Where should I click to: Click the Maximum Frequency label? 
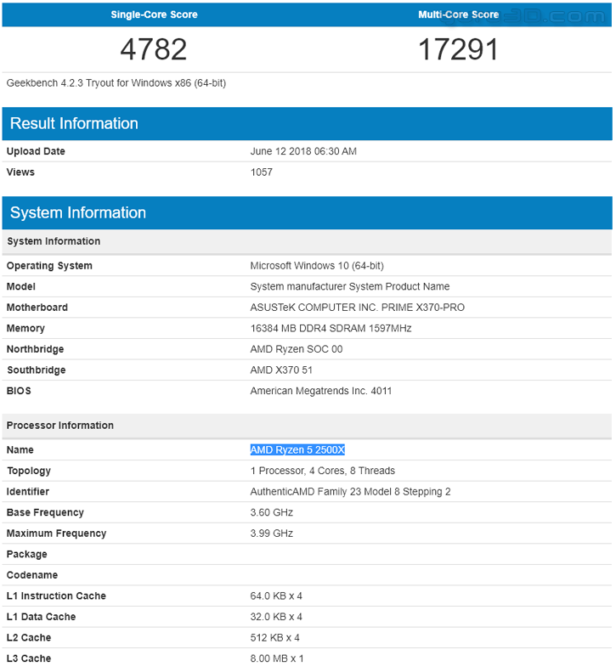click(57, 534)
